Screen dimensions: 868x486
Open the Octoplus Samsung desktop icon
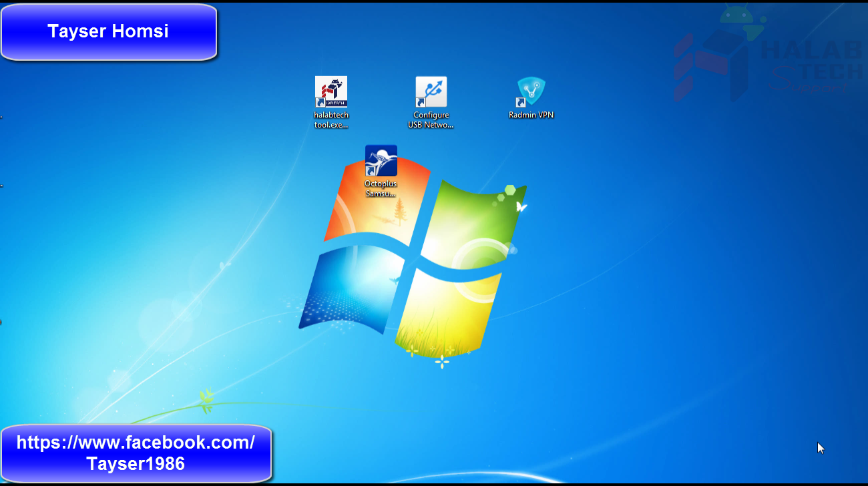point(381,161)
